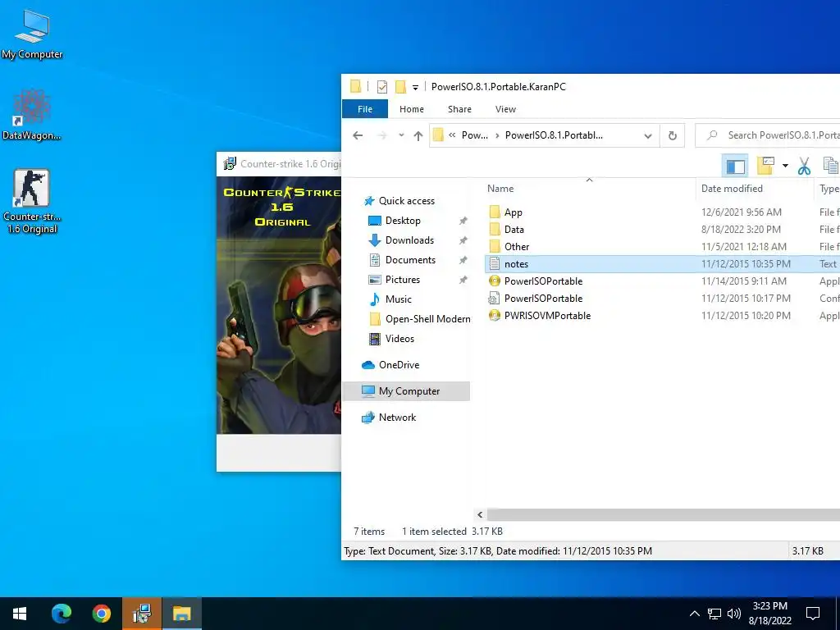Click the Cut scissors icon

point(804,166)
